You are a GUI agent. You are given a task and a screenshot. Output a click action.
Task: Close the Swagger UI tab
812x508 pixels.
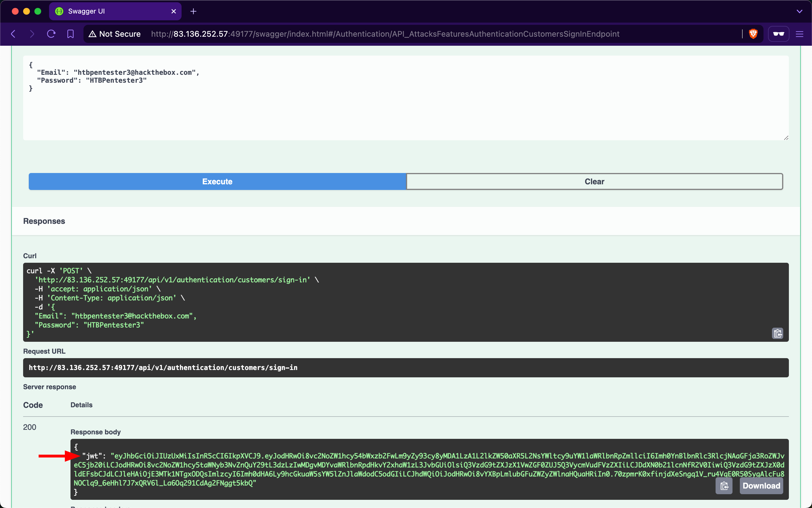[173, 11]
